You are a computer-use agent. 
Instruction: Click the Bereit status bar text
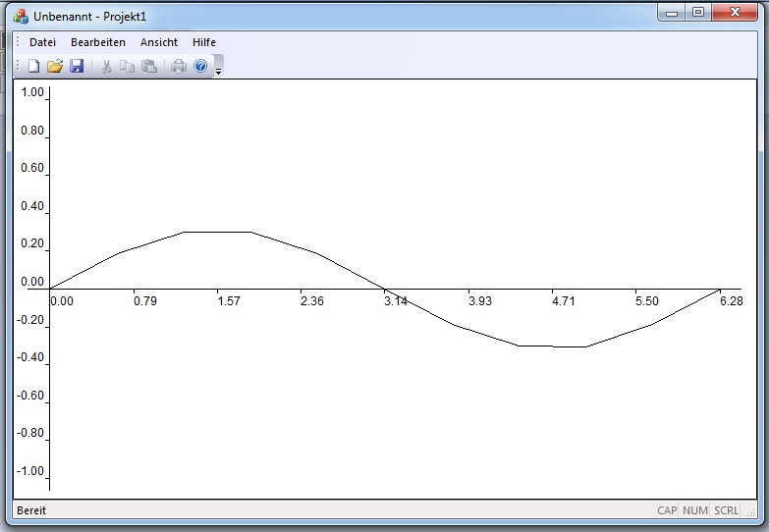(x=31, y=510)
